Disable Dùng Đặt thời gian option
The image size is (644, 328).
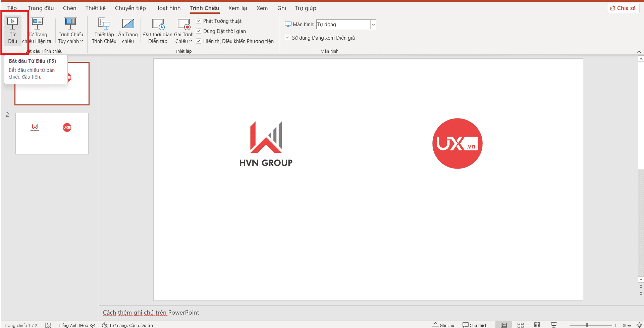[x=199, y=31]
